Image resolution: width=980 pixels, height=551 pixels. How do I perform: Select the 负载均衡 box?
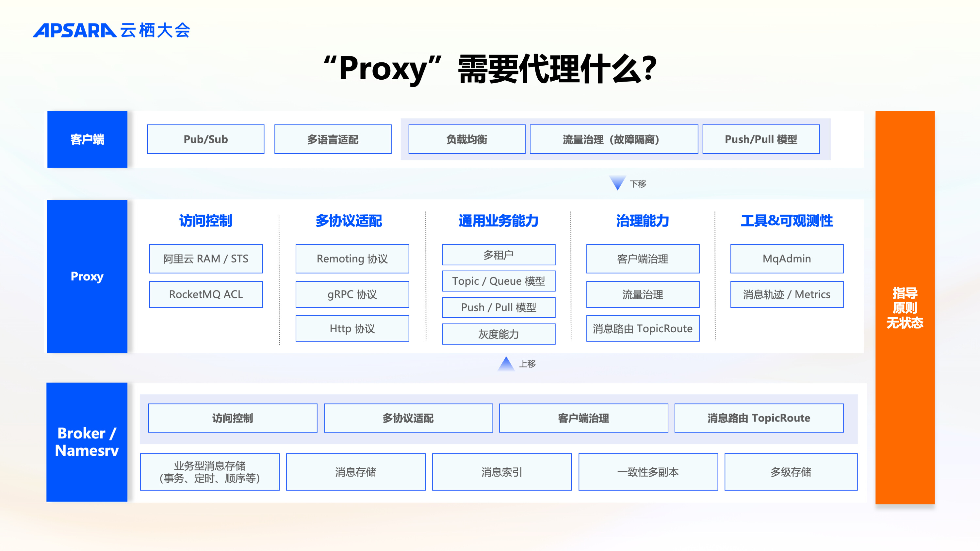466,139
